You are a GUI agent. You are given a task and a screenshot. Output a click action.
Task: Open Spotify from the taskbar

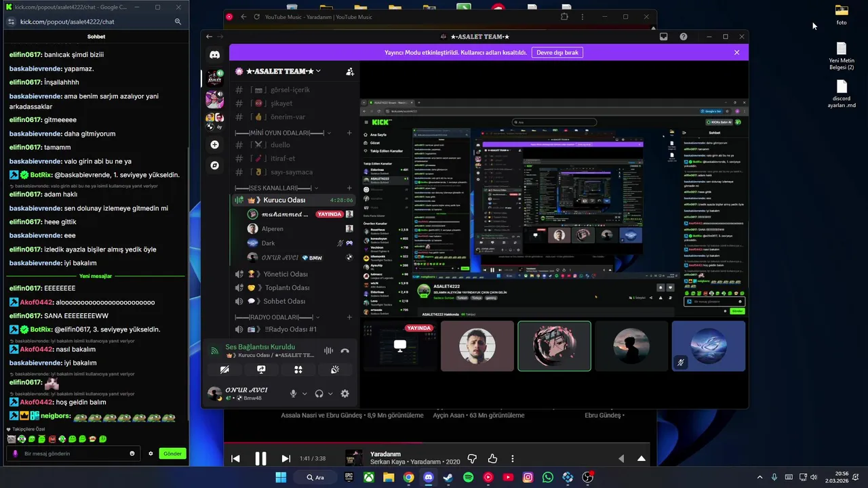click(x=468, y=477)
